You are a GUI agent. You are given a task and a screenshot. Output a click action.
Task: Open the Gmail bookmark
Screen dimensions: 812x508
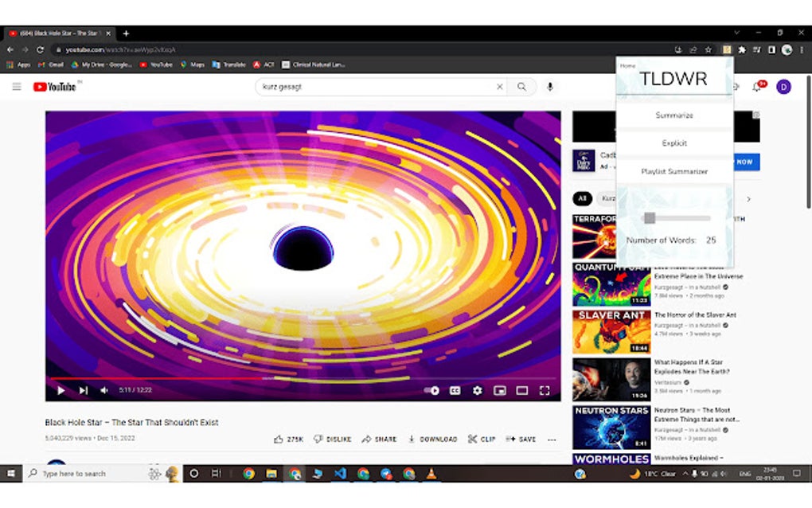coord(51,64)
